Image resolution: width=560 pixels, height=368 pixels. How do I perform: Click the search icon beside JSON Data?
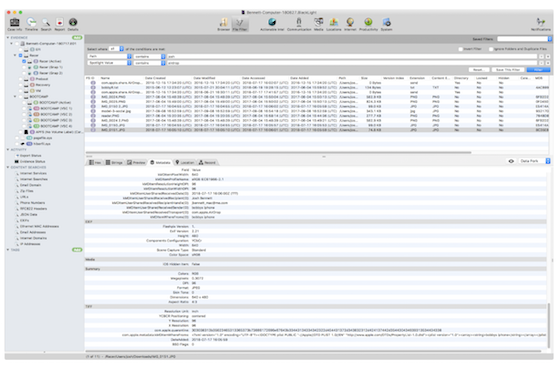point(17,215)
